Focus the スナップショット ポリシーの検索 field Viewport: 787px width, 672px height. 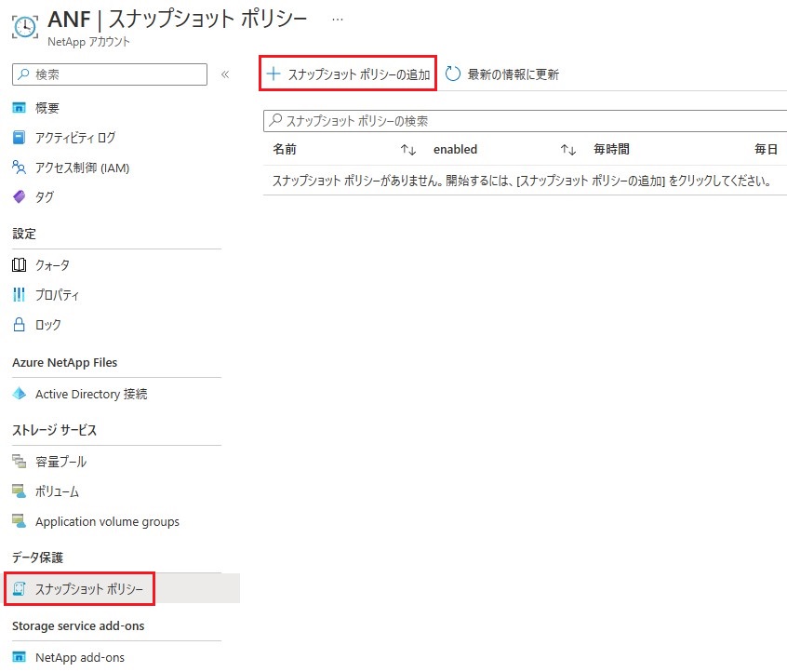coord(525,121)
